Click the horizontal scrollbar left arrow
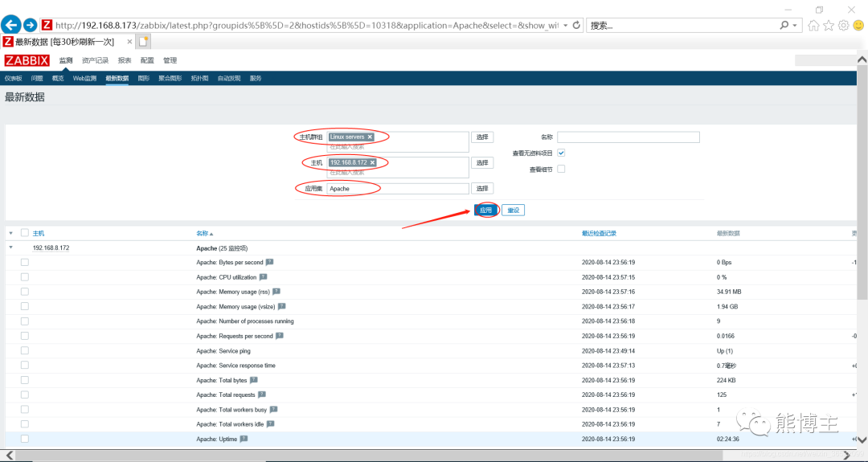The image size is (868, 462). click(10, 456)
